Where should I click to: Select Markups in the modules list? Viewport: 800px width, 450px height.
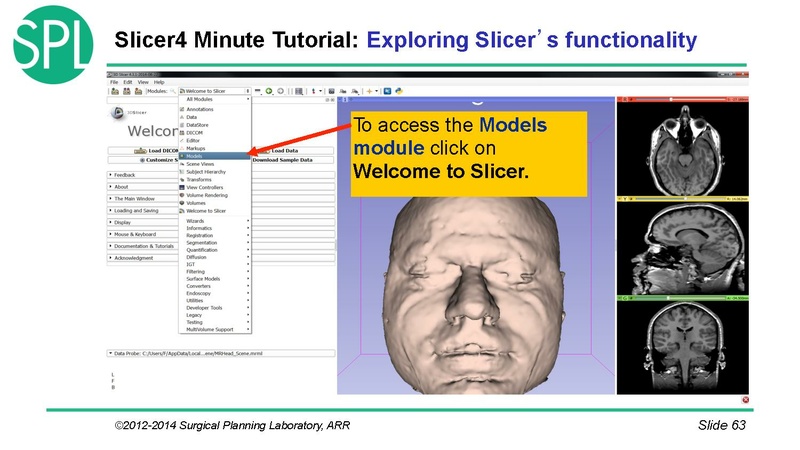[215, 148]
